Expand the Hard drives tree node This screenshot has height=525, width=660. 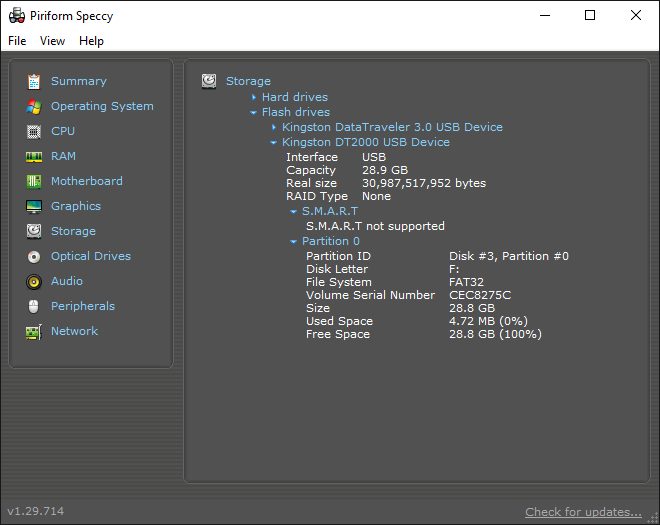(254, 97)
